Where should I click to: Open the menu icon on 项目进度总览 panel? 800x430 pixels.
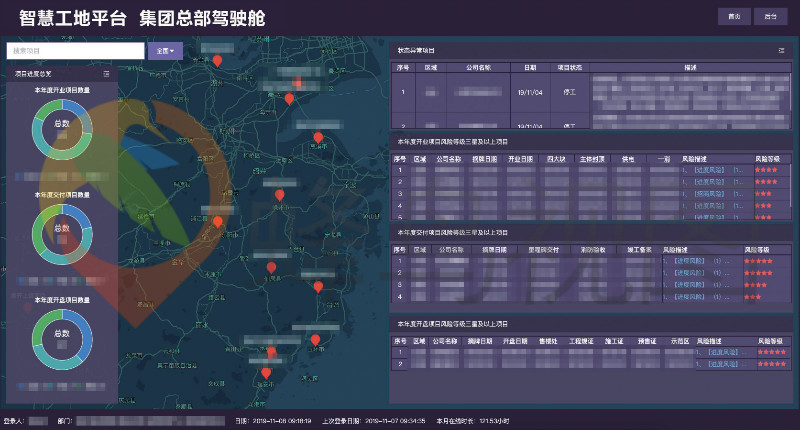[106, 74]
